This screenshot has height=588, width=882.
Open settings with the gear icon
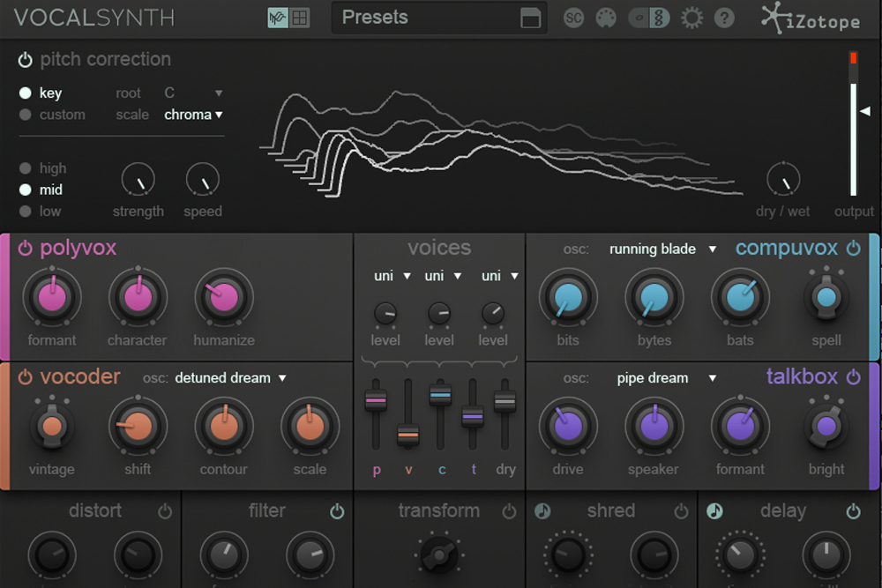(x=692, y=18)
